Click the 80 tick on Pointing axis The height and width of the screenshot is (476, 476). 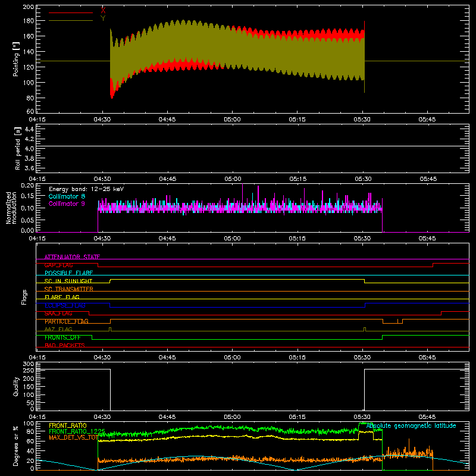(30, 98)
